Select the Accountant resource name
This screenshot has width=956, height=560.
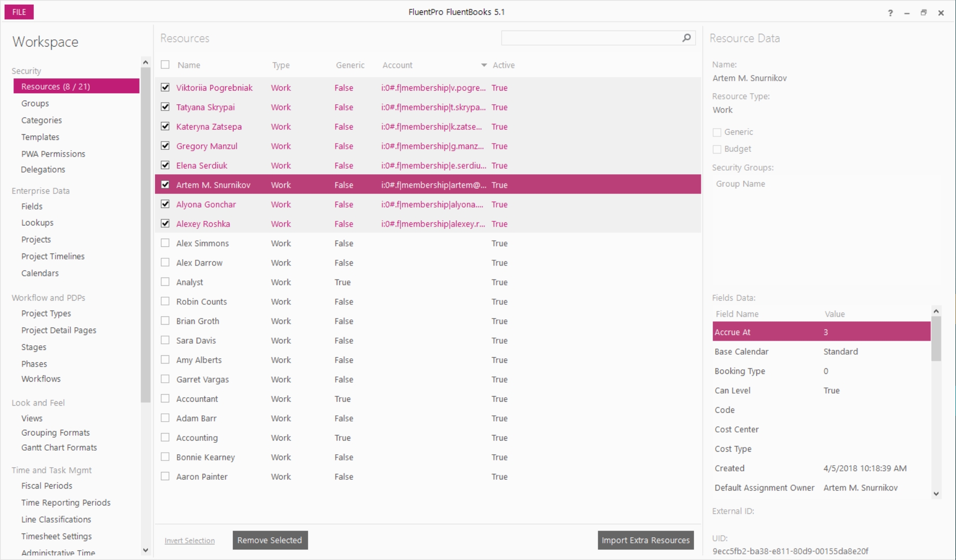pyautogui.click(x=197, y=399)
